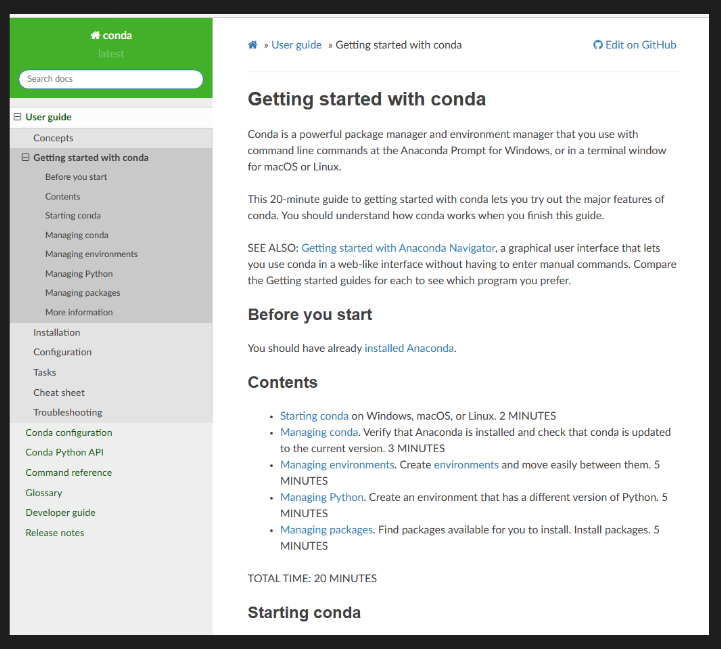Click the Contents heading
The image size is (721, 649).
tap(282, 382)
